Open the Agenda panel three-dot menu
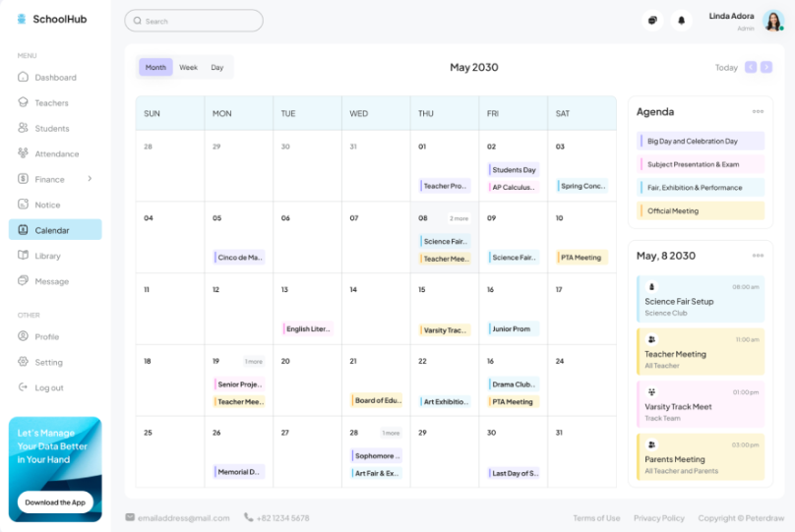 pyautogui.click(x=758, y=112)
